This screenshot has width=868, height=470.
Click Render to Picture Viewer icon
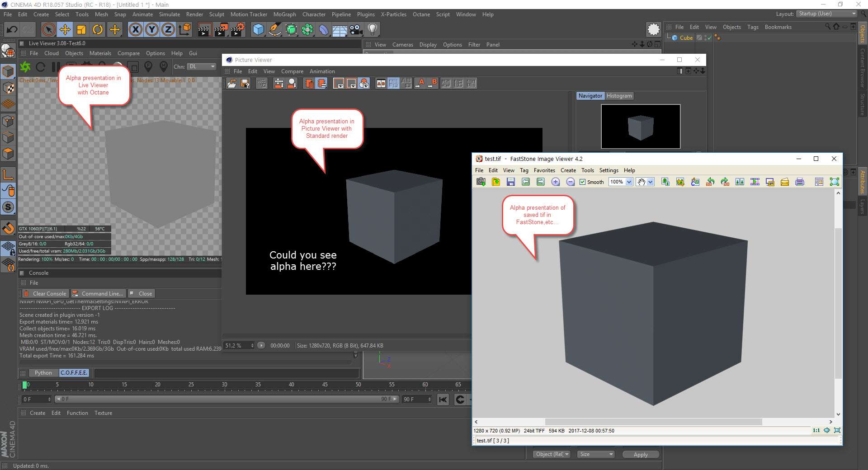(x=221, y=30)
